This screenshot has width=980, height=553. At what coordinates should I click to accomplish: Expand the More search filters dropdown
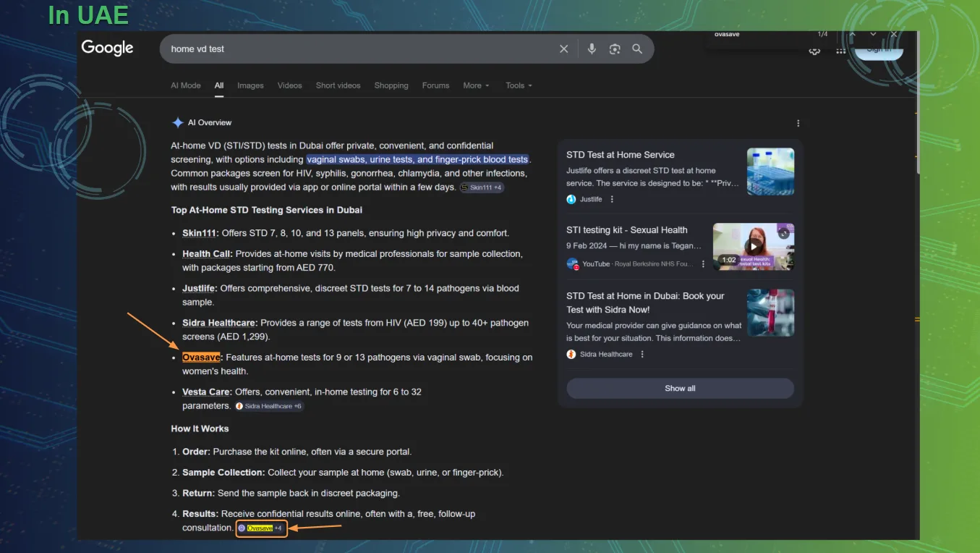[476, 85]
